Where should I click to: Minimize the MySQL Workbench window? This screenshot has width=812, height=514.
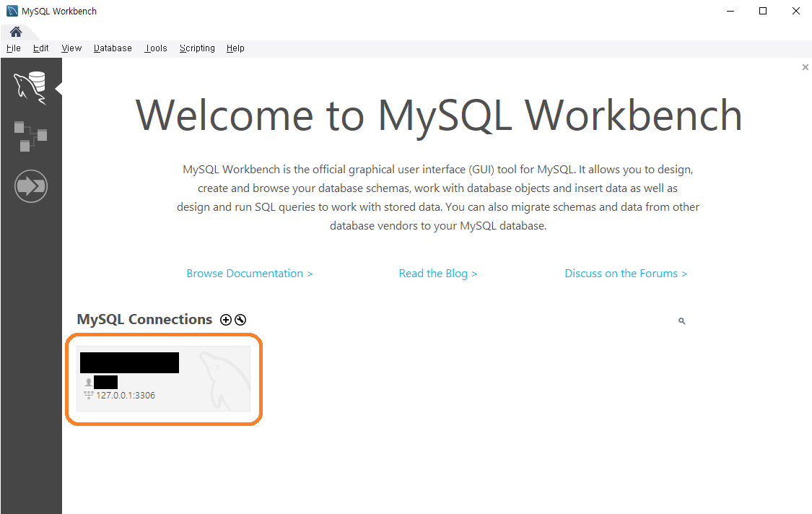click(730, 11)
